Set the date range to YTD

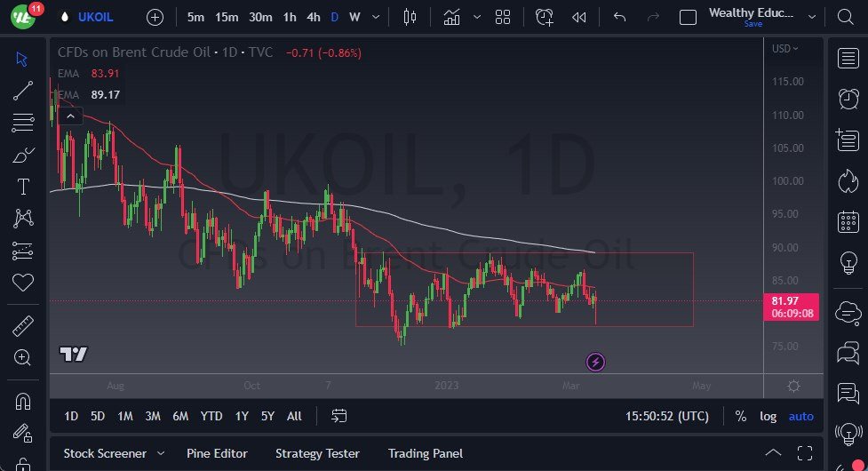pyautogui.click(x=211, y=416)
